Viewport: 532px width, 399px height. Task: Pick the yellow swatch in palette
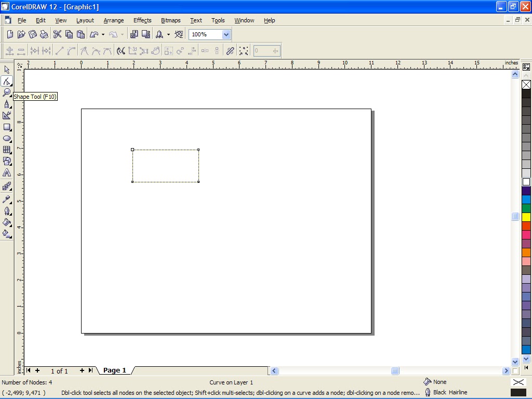(526, 217)
